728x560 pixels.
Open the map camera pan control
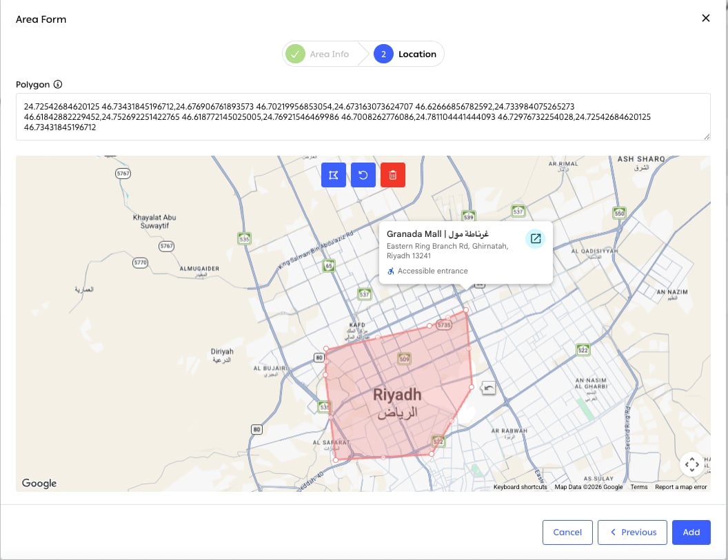[x=691, y=464]
